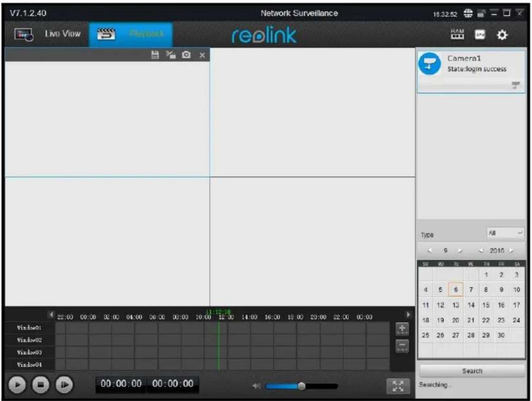Image resolution: width=532 pixels, height=401 pixels.
Task: Select day 6 in the calendar
Action: tap(455, 290)
